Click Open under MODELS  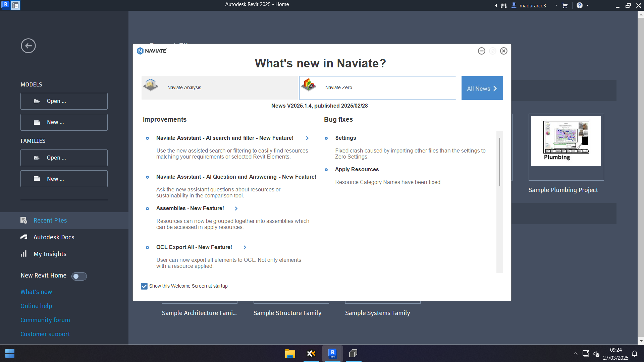pos(64,101)
